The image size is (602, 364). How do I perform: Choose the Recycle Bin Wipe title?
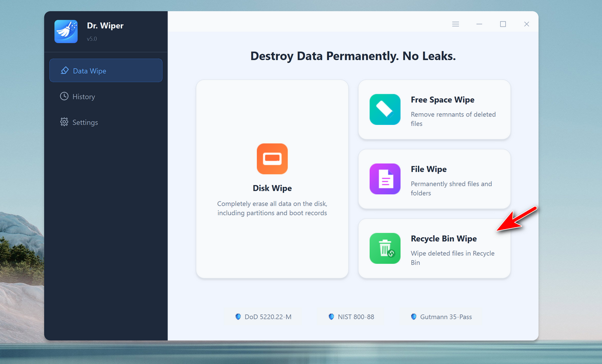point(443,239)
